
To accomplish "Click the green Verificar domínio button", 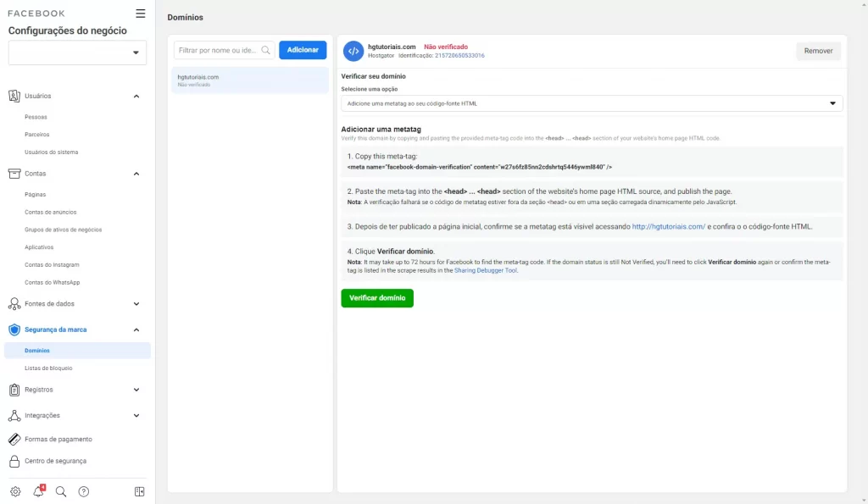I will pyautogui.click(x=377, y=298).
